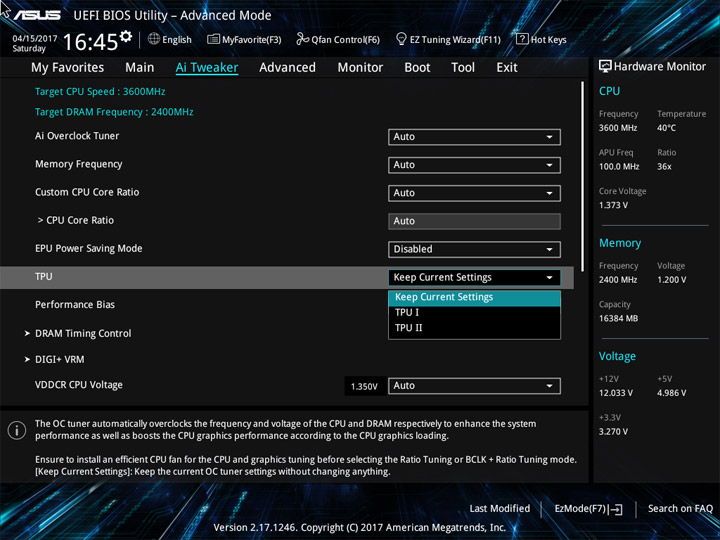
Task: Click the Hardware Monitor screen icon
Action: point(605,67)
